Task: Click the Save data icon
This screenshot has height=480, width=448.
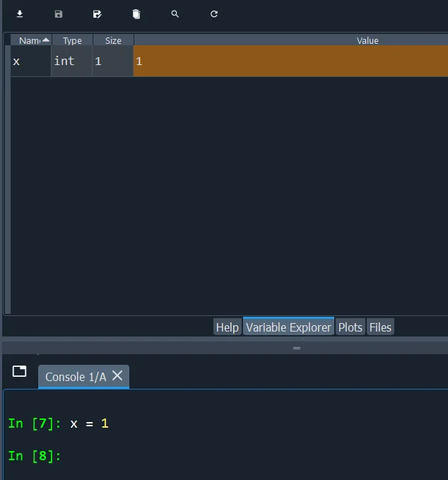Action: pos(59,14)
